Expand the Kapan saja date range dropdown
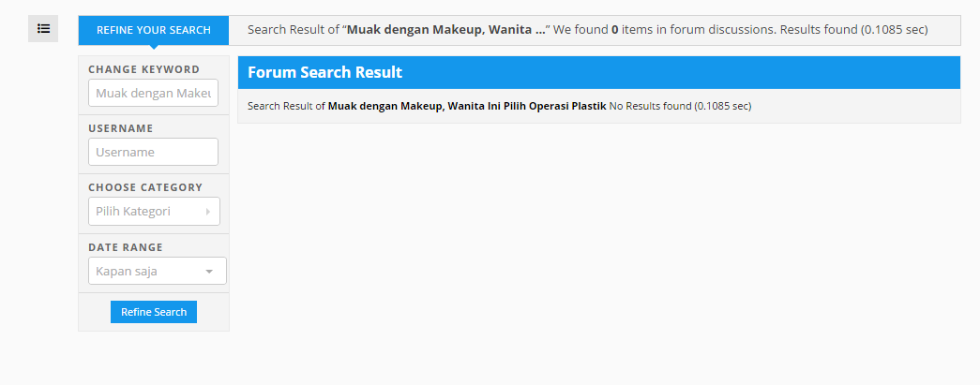The width and height of the screenshot is (980, 385). click(157, 271)
